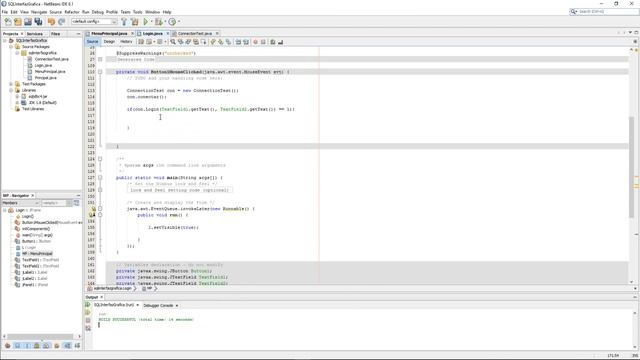This screenshot has height=360, width=640.
Task: Toggle the last Navigator filter button at bottom
Action: coord(77,346)
